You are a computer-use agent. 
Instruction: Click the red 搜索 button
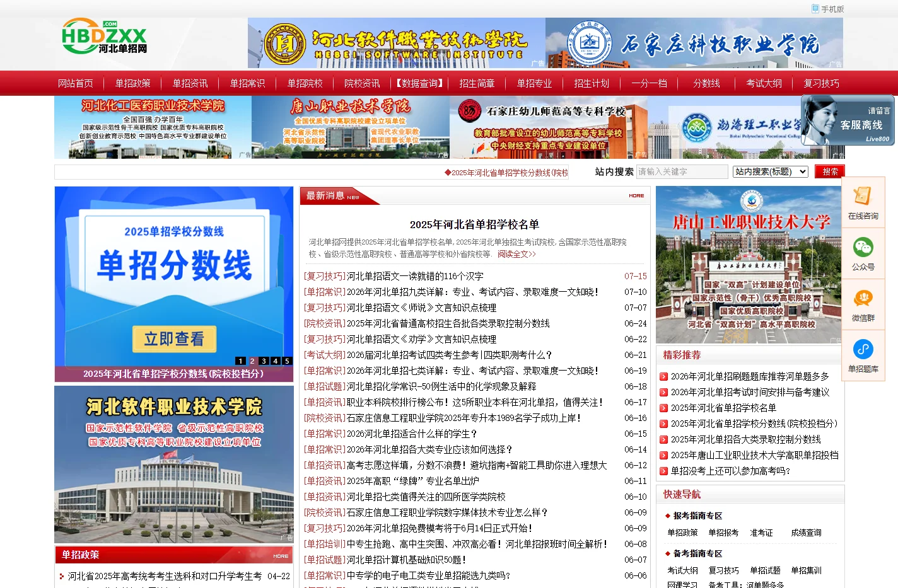click(829, 171)
